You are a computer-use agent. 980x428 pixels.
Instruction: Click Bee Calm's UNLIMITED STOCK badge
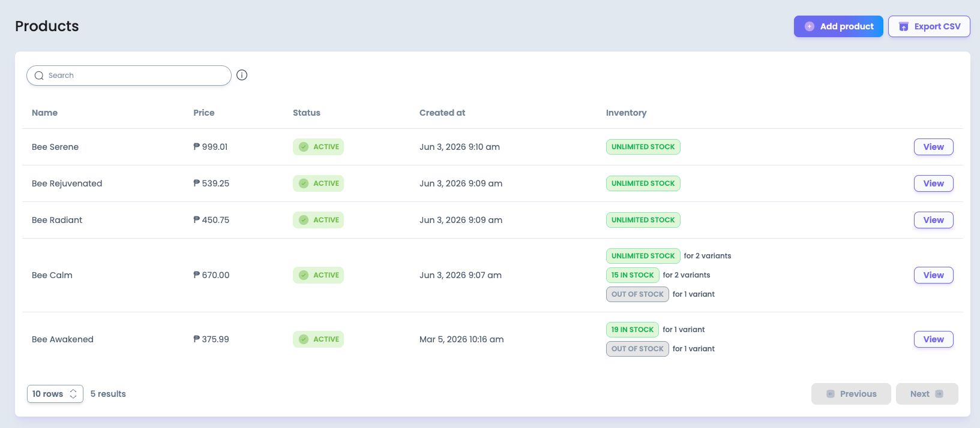(643, 256)
